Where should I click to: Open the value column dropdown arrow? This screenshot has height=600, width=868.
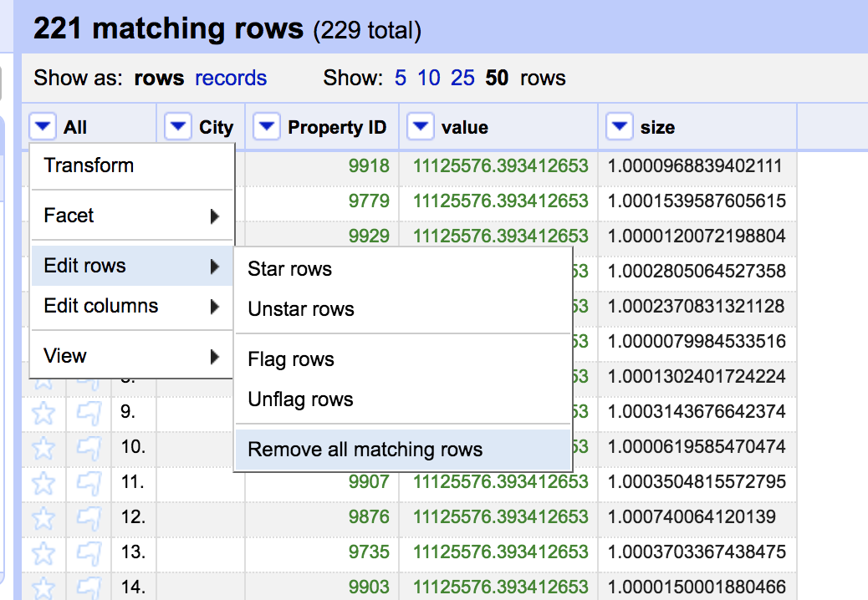[420, 127]
